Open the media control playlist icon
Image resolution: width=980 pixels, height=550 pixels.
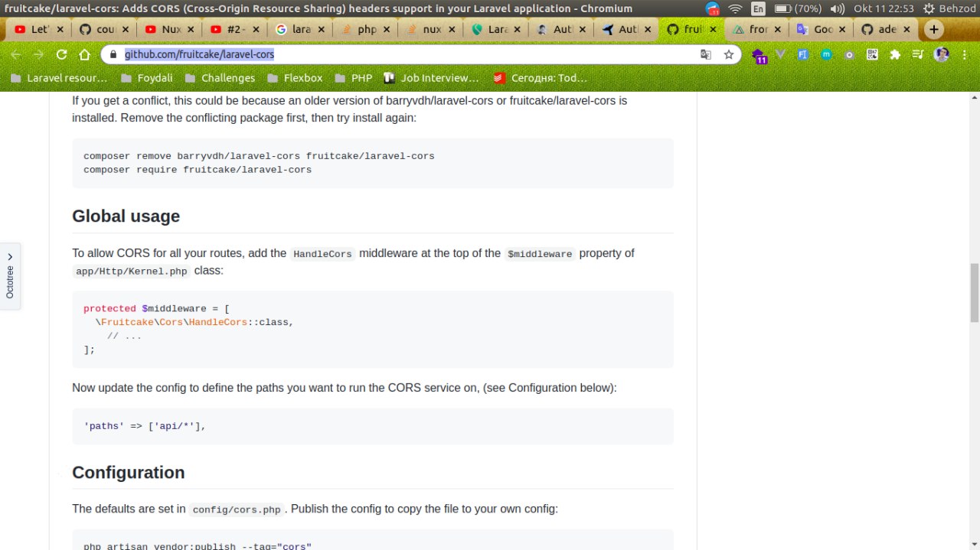(x=918, y=55)
